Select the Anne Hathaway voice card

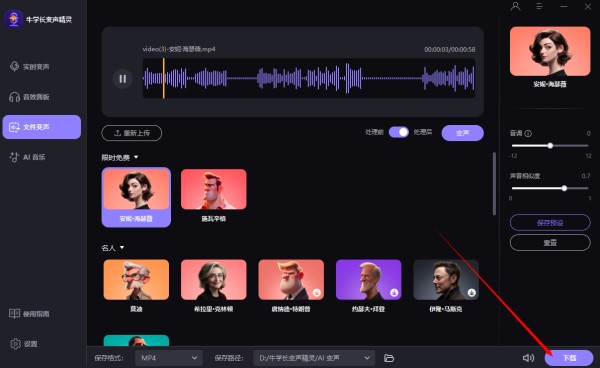pos(136,197)
